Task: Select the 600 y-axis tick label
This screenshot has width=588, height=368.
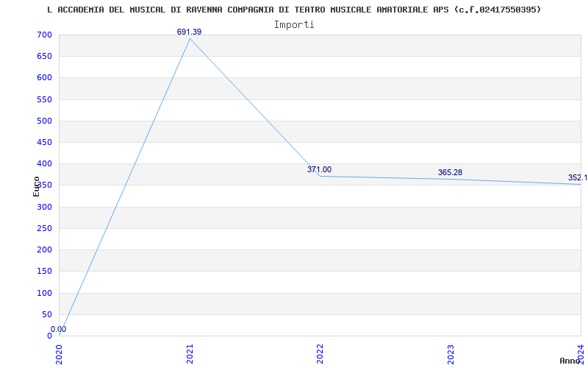Action: coord(44,78)
